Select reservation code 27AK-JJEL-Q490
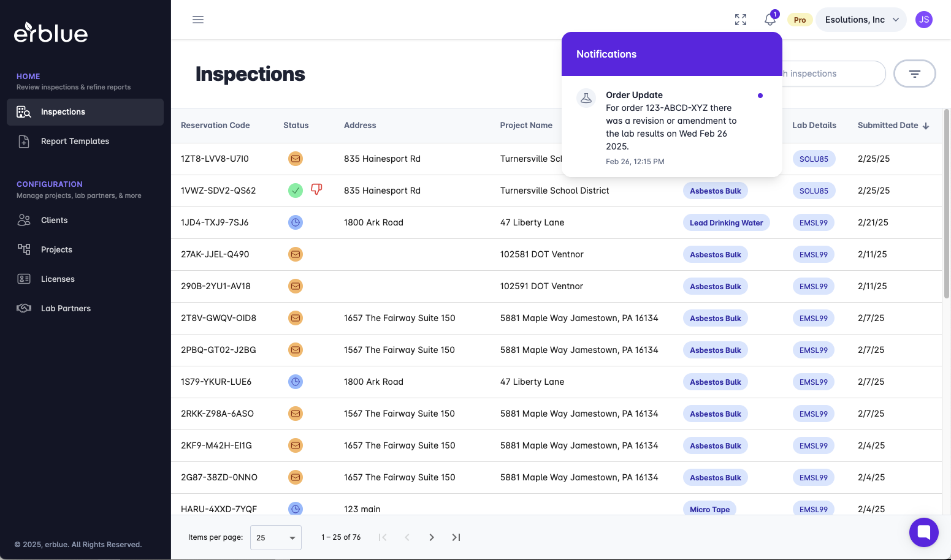 (215, 254)
